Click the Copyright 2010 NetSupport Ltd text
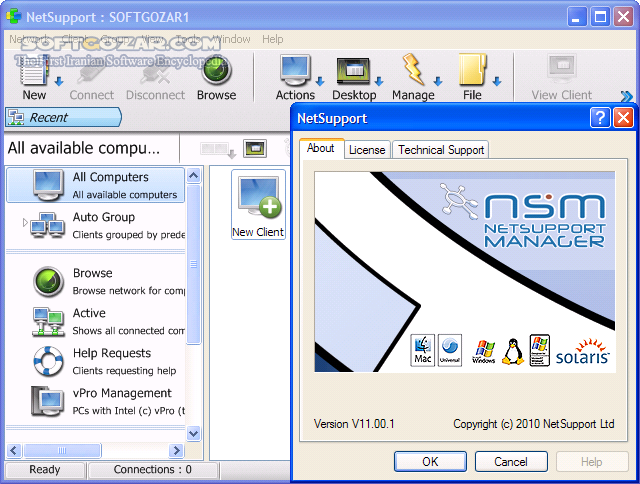The height and width of the screenshot is (484, 640). [533, 424]
